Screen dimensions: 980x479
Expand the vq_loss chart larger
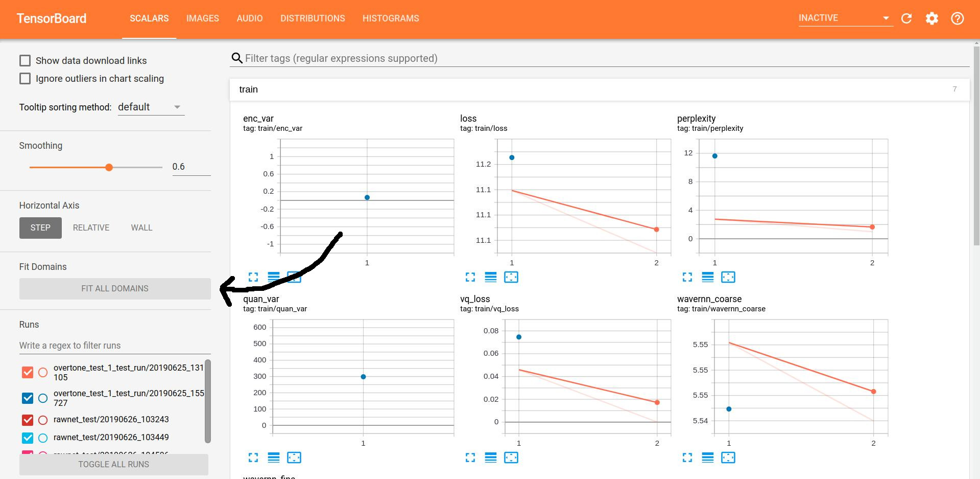click(x=469, y=458)
